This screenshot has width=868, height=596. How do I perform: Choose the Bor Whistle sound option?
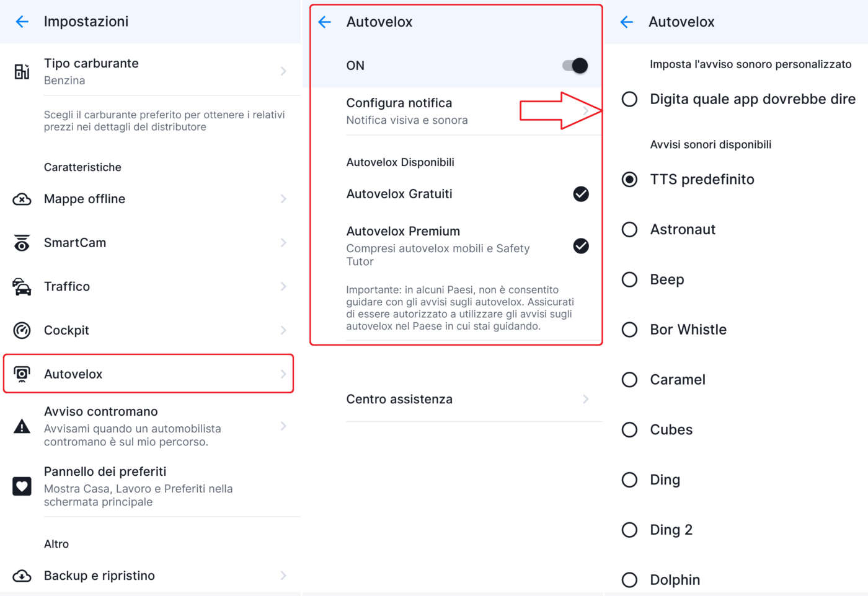[x=629, y=330]
